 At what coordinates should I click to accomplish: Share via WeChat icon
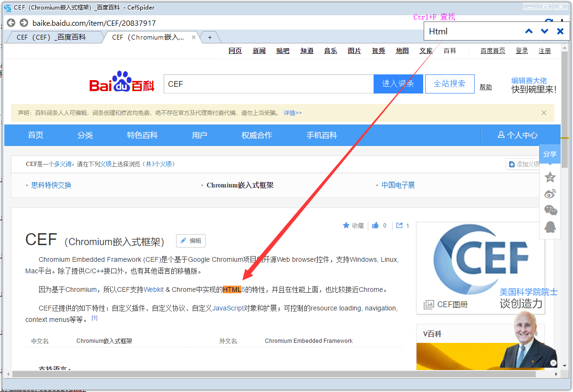pos(551,210)
